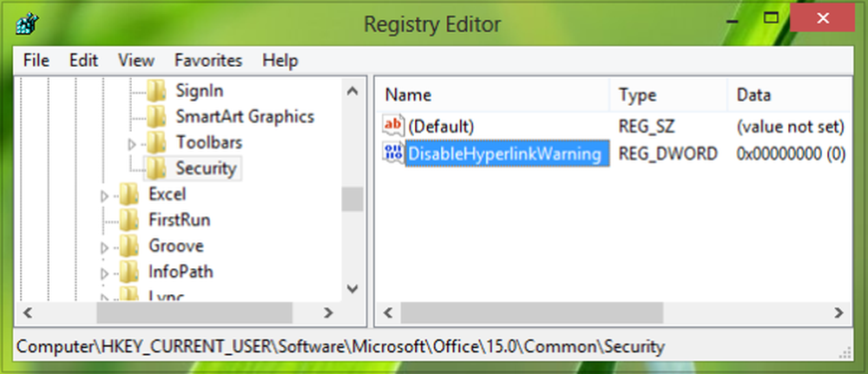Click the REG_DWORD type cell
The height and width of the screenshot is (374, 868).
click(667, 154)
